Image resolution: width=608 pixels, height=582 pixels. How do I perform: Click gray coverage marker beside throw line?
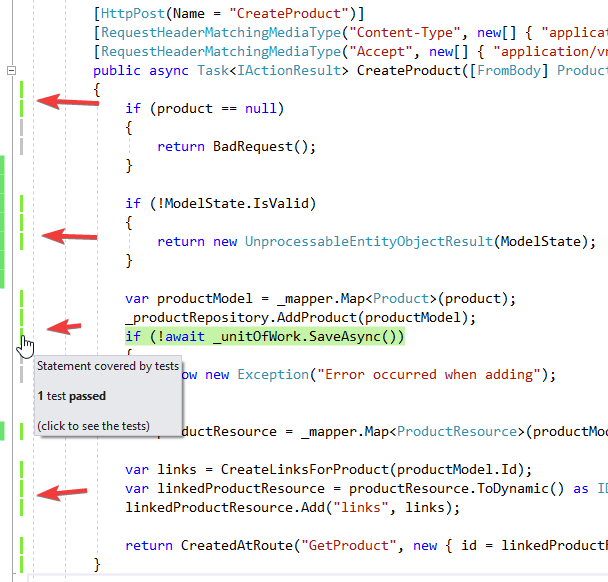click(22, 375)
